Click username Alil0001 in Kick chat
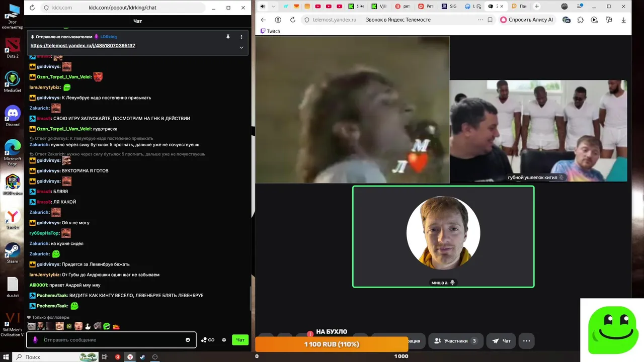The width and height of the screenshot is (644, 362). click(x=38, y=285)
